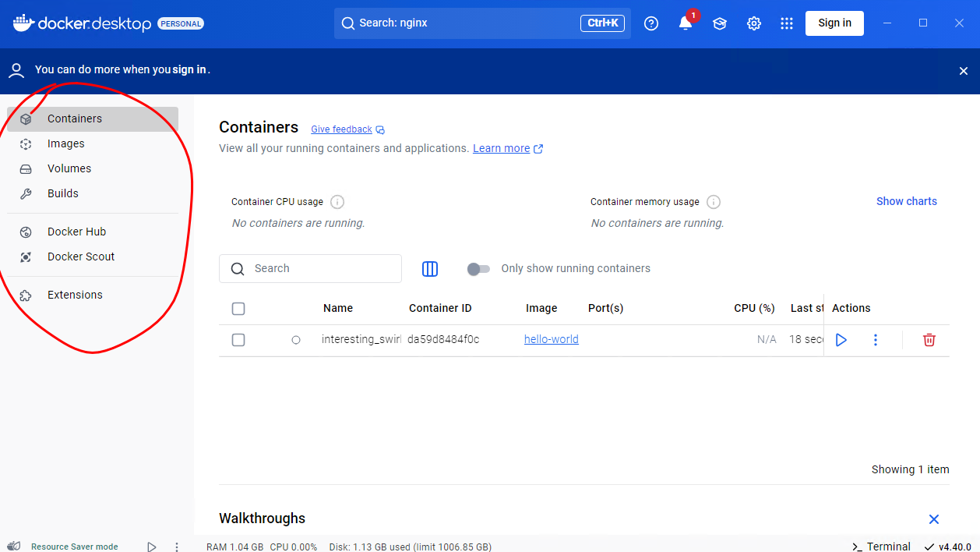Click the top search bar
This screenshot has height=552, width=980.
click(x=482, y=23)
